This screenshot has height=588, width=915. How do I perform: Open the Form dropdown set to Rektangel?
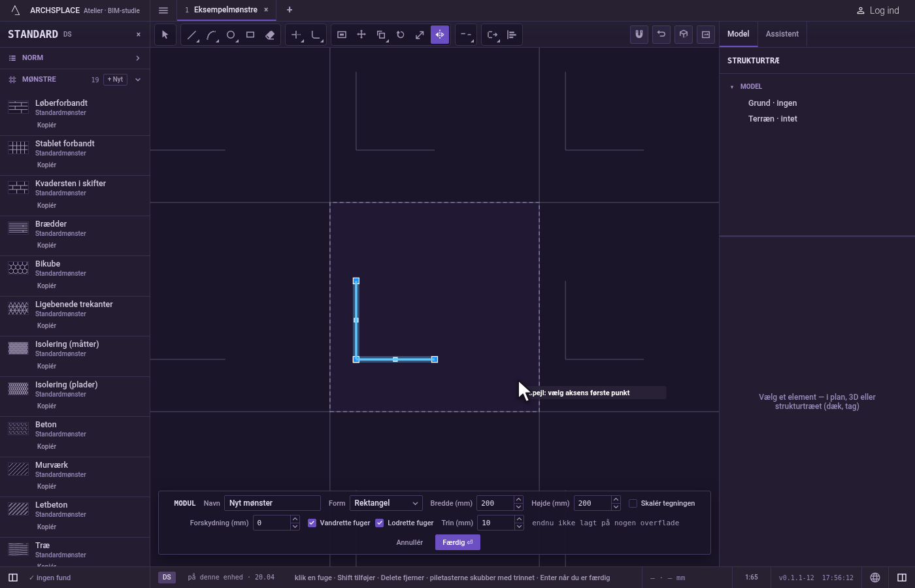click(x=386, y=503)
